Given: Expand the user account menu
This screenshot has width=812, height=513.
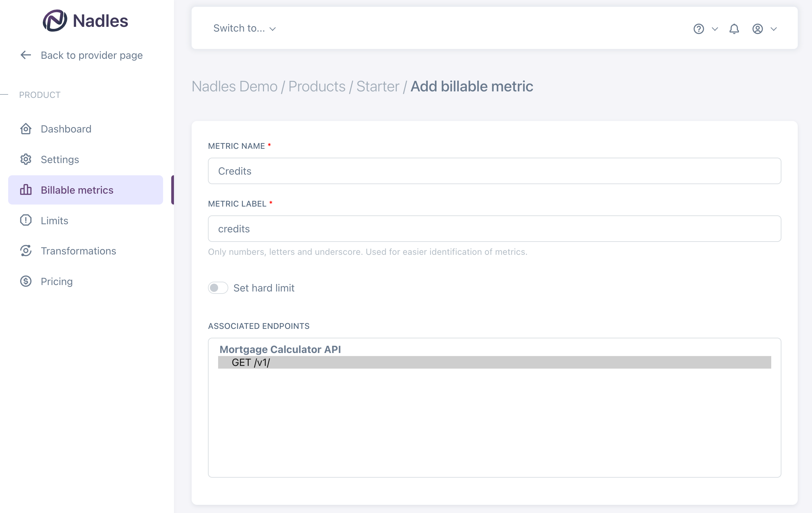Looking at the screenshot, I should 764,29.
